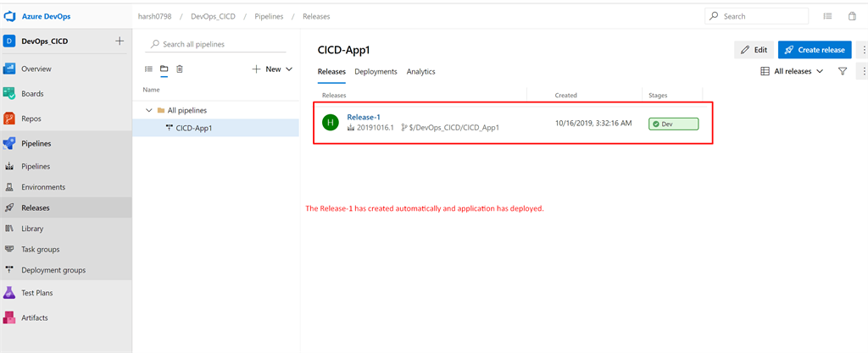This screenshot has height=353, width=868.
Task: Click the Test Plans flask icon
Action: tap(8, 293)
